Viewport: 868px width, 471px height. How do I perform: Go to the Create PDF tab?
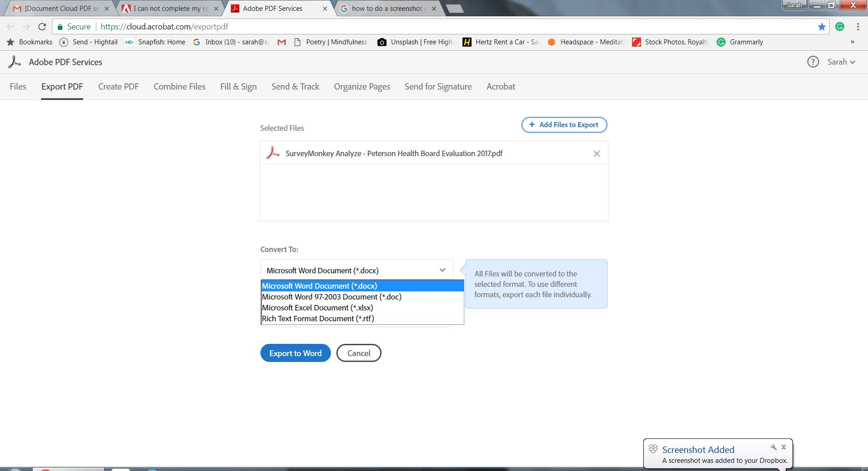coord(118,86)
